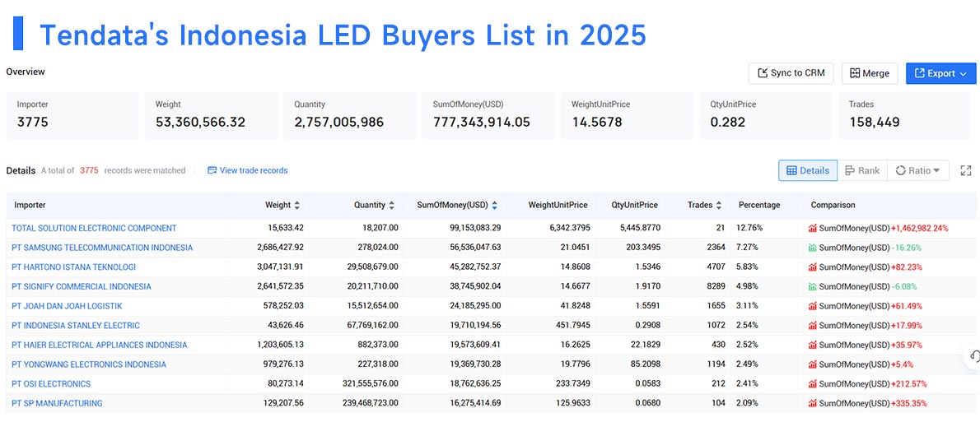Open PT JOAH DAN JOAH LOGISTIK importer

coord(67,306)
